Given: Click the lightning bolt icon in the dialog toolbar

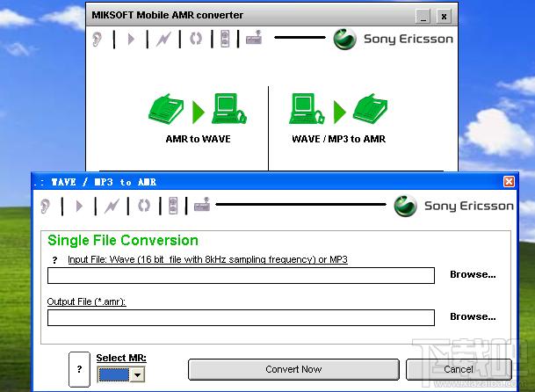Looking at the screenshot, I should click(112, 207).
